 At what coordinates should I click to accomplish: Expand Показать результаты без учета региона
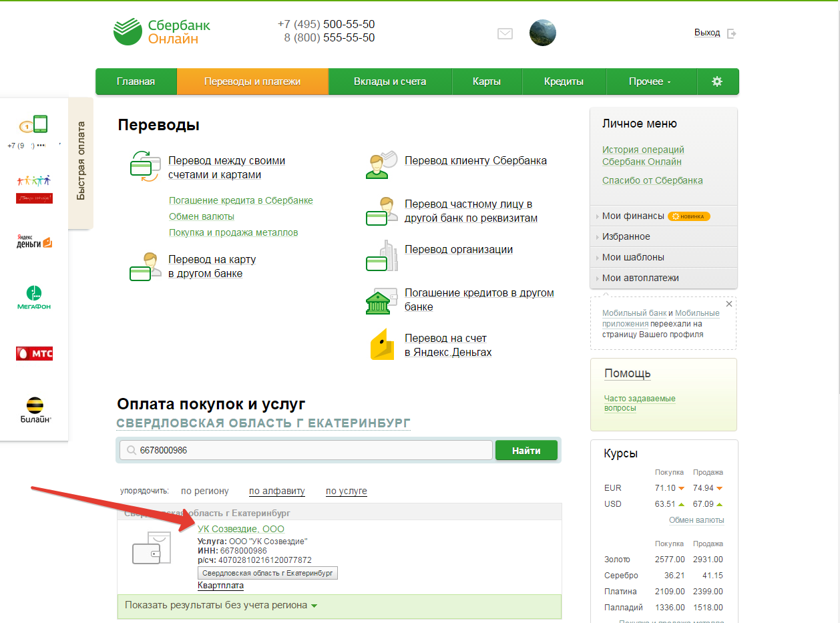(221, 605)
